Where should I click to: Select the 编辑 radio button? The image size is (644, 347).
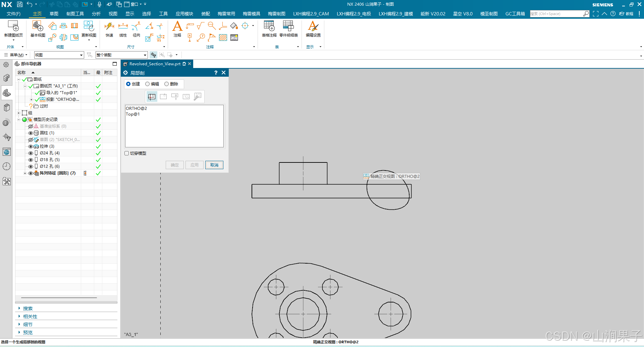(x=147, y=84)
